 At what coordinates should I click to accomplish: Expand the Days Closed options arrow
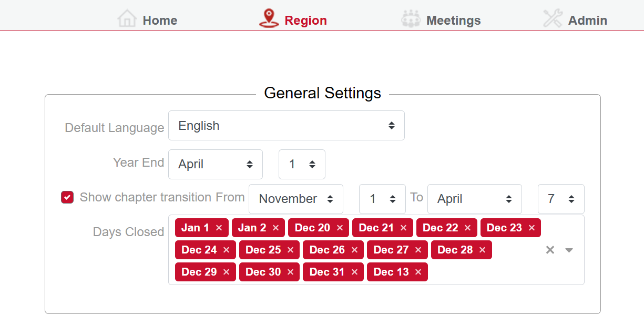click(569, 250)
